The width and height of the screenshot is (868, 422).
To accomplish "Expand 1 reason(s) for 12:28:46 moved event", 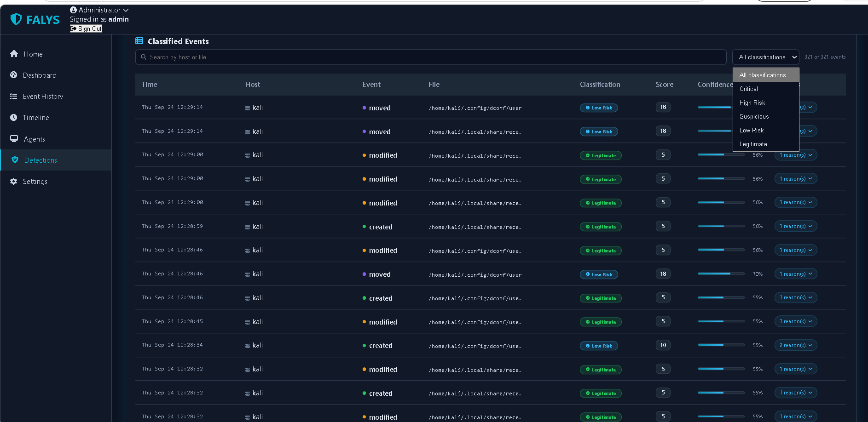I will point(796,274).
